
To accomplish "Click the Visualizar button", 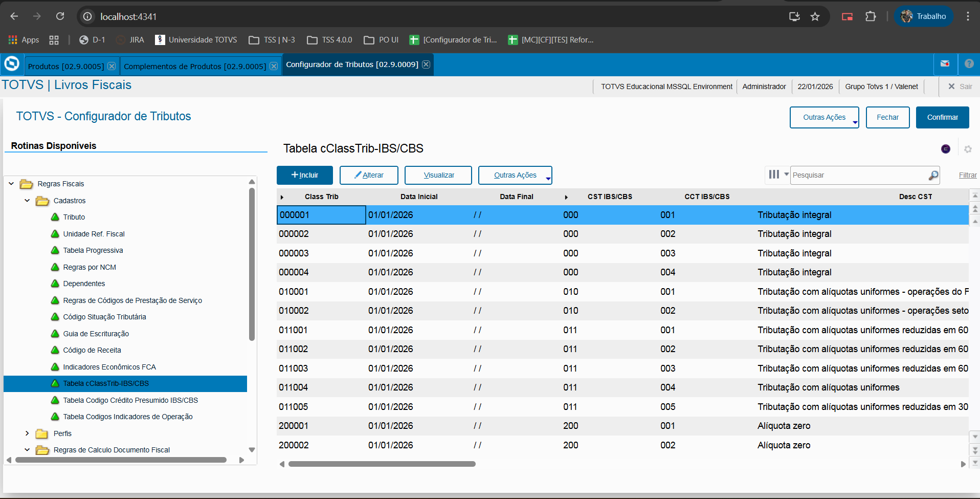I will pos(438,175).
